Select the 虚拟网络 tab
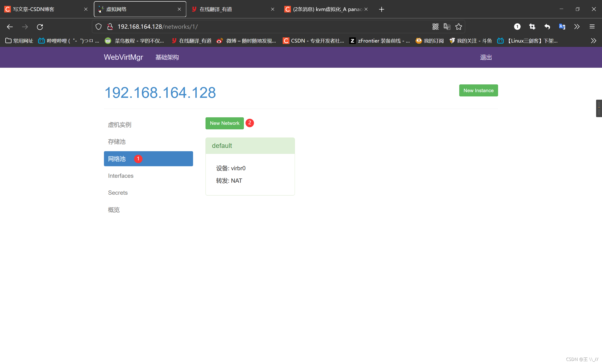Screen dimensions: 602x364 click(x=140, y=9)
